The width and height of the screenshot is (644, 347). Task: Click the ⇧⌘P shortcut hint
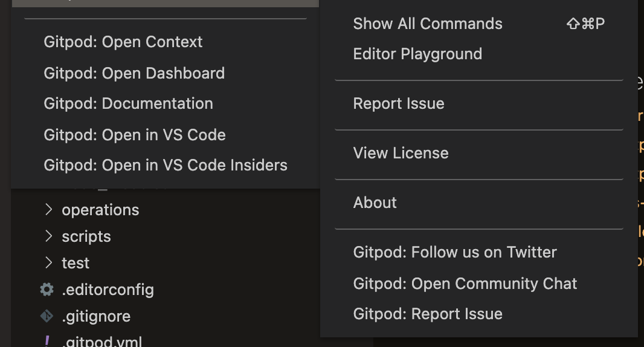click(585, 24)
